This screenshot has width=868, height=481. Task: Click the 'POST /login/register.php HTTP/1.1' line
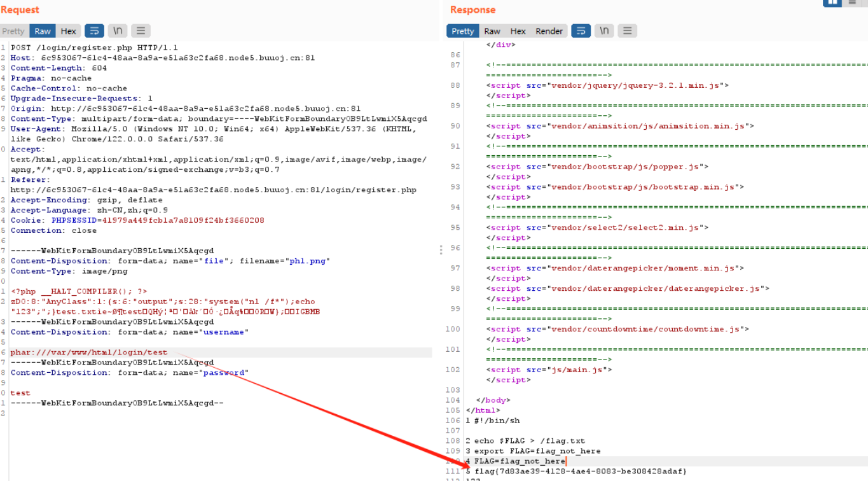(x=94, y=48)
